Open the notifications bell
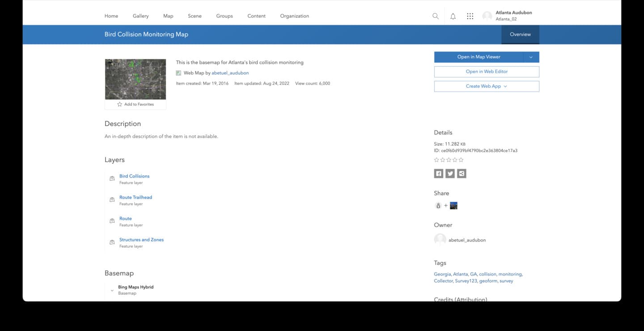 click(453, 16)
